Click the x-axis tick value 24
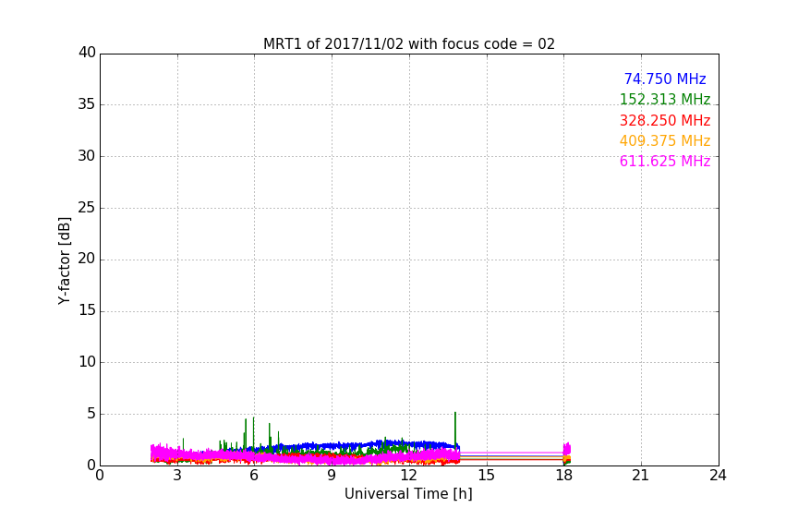 point(718,476)
